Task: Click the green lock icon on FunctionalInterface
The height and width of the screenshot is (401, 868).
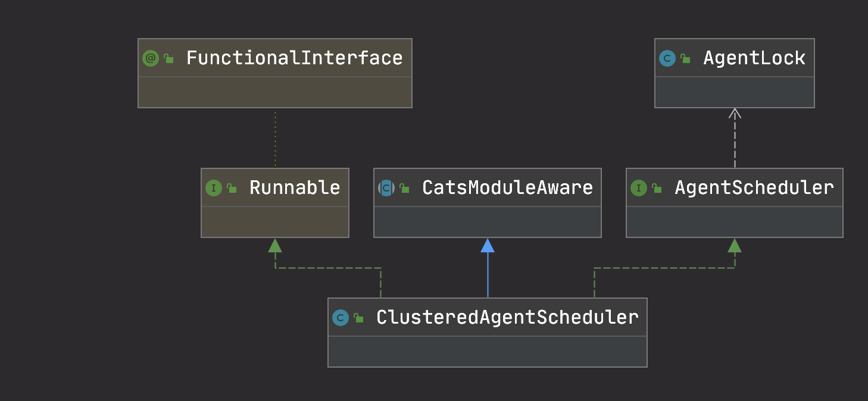Action: click(x=169, y=58)
